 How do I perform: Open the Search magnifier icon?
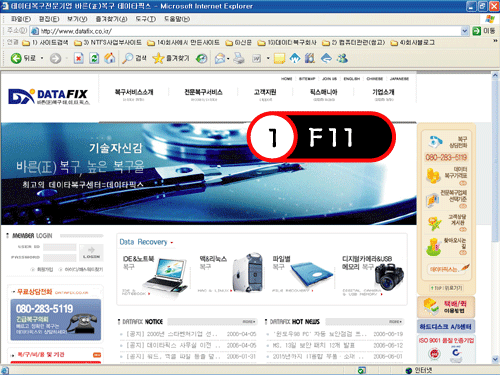coord(127,58)
